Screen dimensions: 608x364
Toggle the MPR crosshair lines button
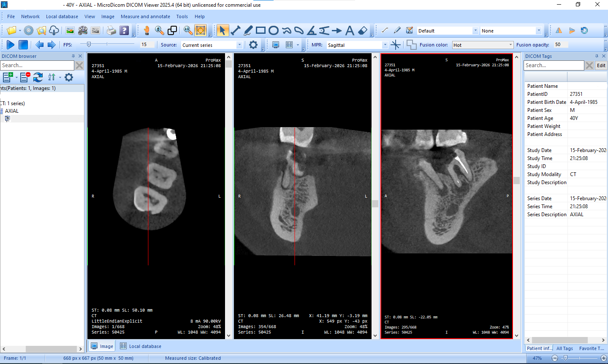coord(396,45)
